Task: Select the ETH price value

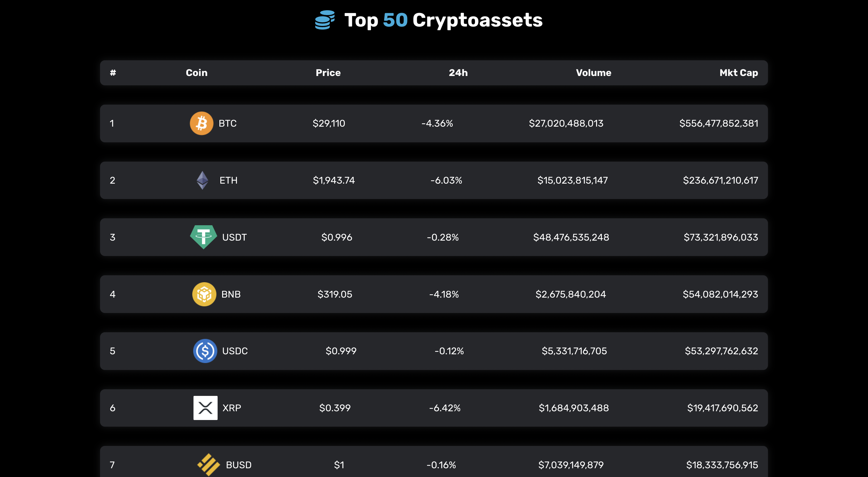Action: pos(334,180)
